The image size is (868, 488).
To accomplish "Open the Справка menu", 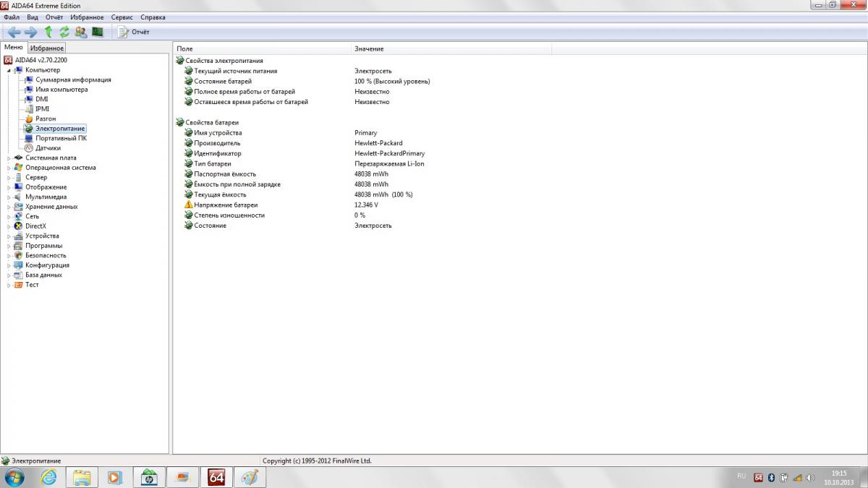I will [153, 17].
